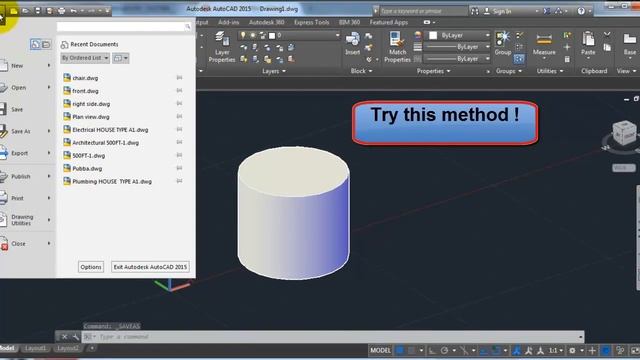This screenshot has width=640, height=360.
Task: Click the polar tracking status bar icon
Action: point(444,350)
